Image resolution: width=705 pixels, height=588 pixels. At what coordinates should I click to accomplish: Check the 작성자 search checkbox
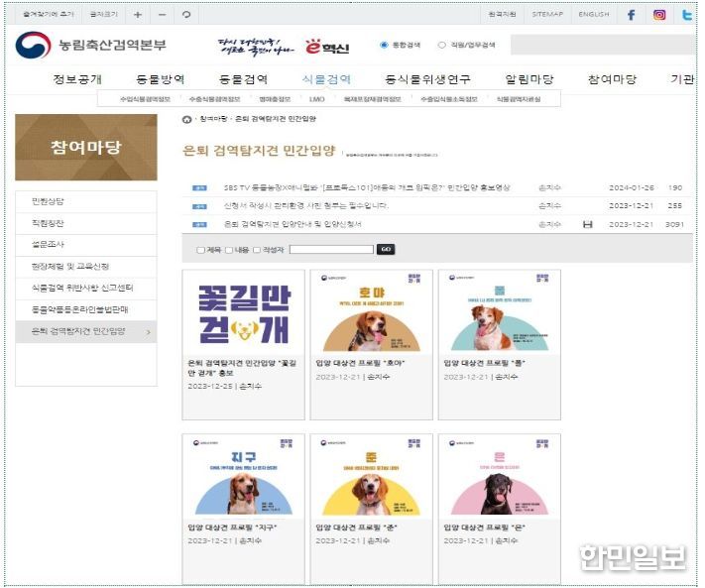257,250
